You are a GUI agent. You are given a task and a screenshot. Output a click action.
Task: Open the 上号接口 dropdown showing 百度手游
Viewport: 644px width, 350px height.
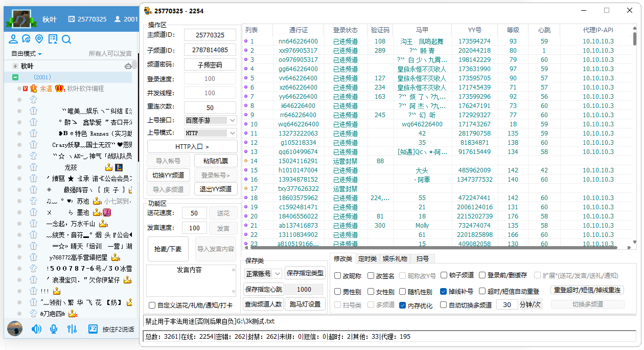coord(210,120)
